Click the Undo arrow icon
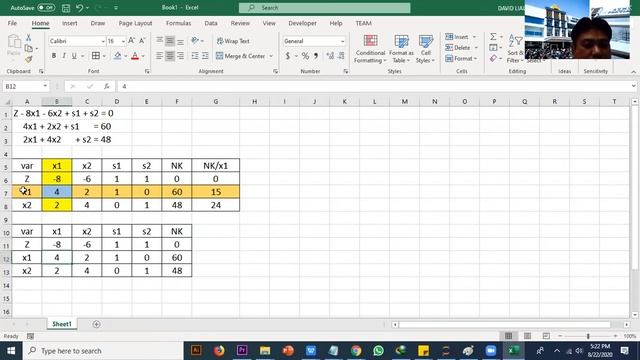640x360 pixels. [x=80, y=8]
